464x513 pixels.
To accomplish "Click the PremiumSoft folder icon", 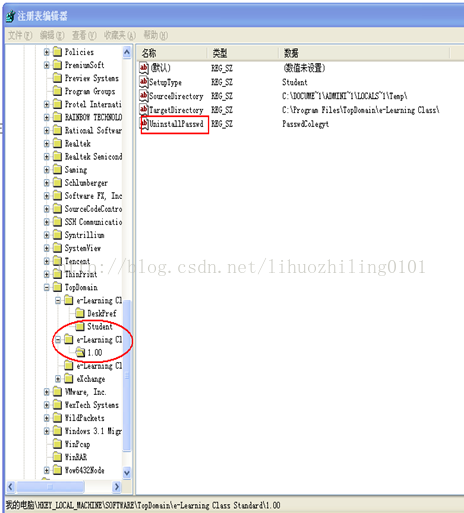I will coord(58,65).
